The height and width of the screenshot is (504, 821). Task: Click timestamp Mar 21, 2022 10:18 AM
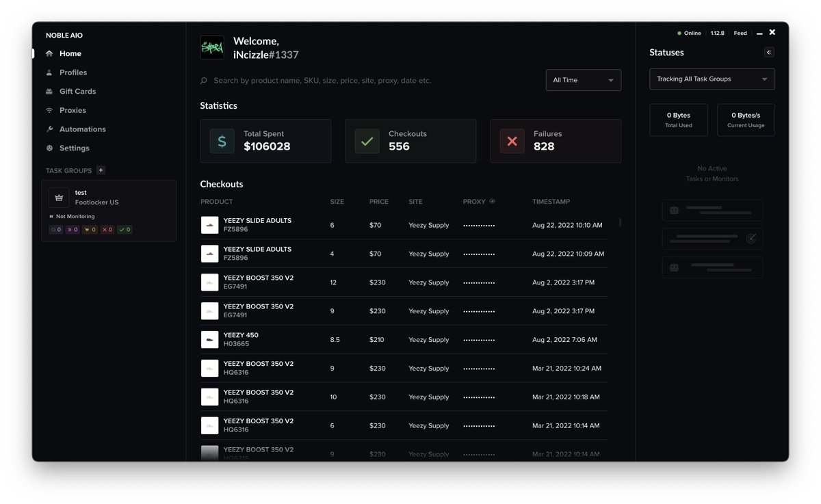(566, 397)
